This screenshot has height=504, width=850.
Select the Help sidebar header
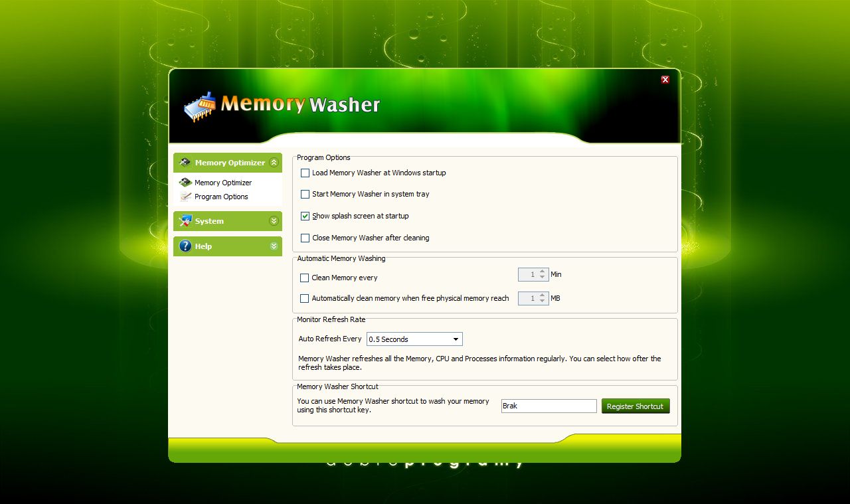point(228,246)
